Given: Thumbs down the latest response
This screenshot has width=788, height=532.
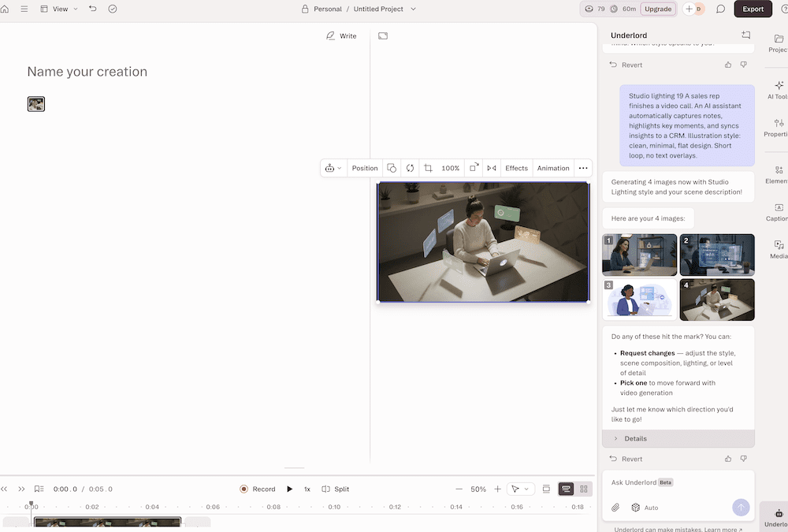Looking at the screenshot, I should pos(744,459).
